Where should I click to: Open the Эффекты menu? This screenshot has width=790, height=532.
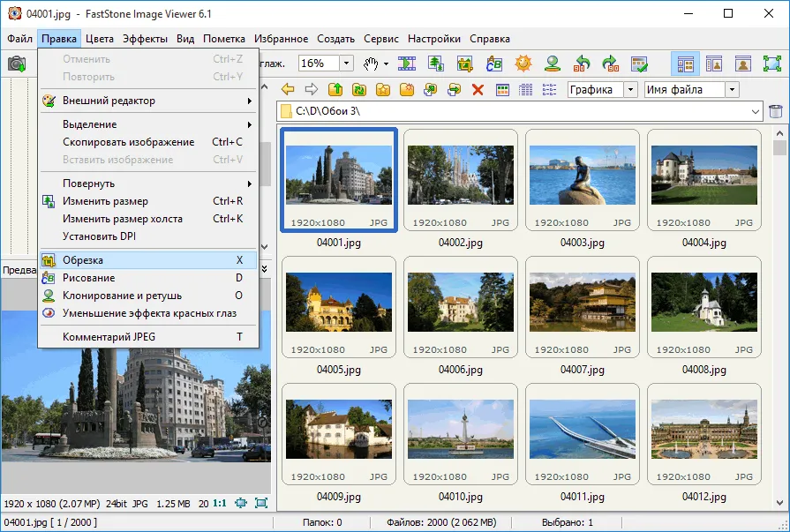pyautogui.click(x=145, y=39)
